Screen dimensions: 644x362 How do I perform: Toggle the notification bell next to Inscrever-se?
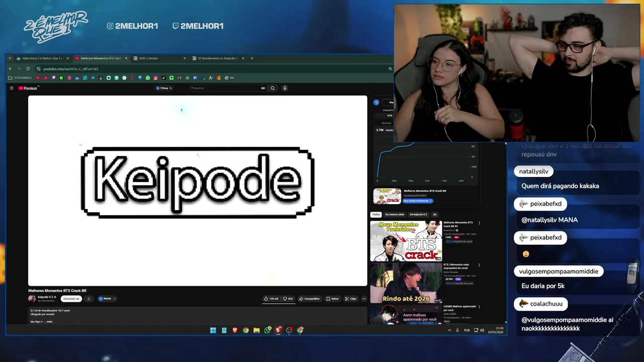pyautogui.click(x=89, y=299)
